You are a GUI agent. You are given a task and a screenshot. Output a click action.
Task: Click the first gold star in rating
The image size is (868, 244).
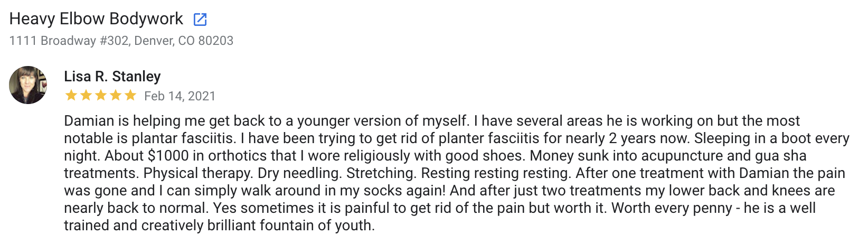click(71, 96)
